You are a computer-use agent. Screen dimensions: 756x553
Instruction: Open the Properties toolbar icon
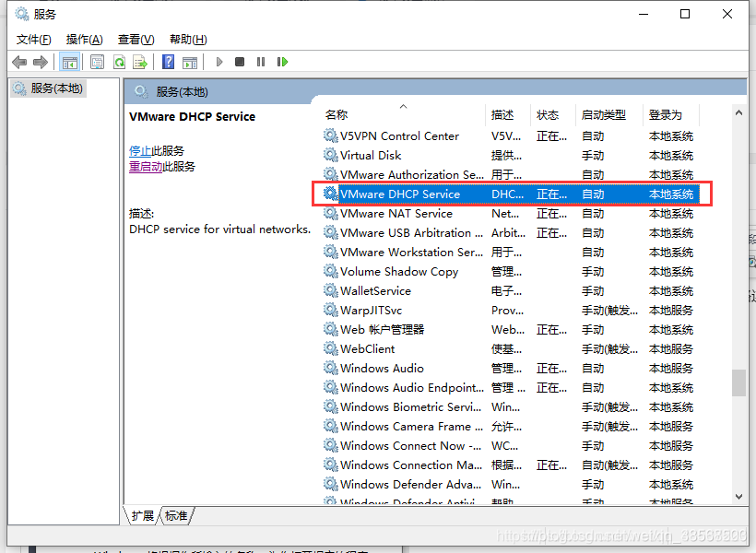(98, 62)
